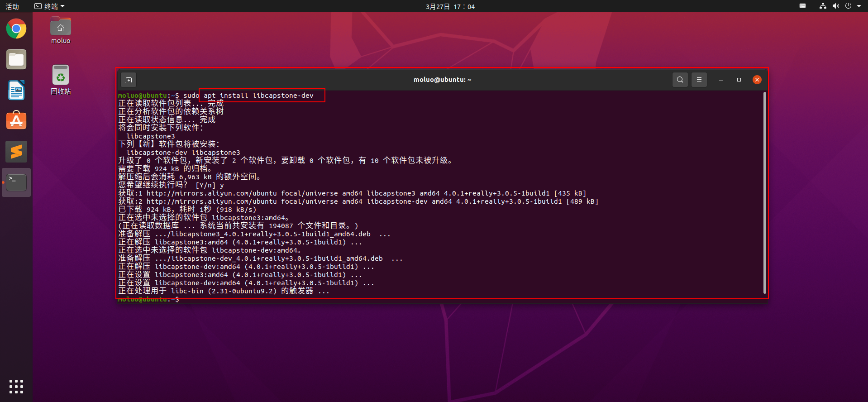Click the line '将会同时安装下列软件:'

coord(161,128)
